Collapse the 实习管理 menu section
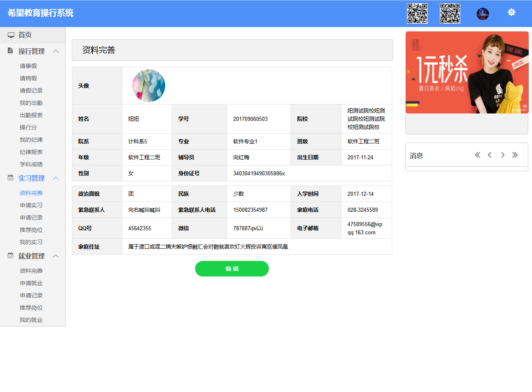This screenshot has width=532, height=392. 56,178
